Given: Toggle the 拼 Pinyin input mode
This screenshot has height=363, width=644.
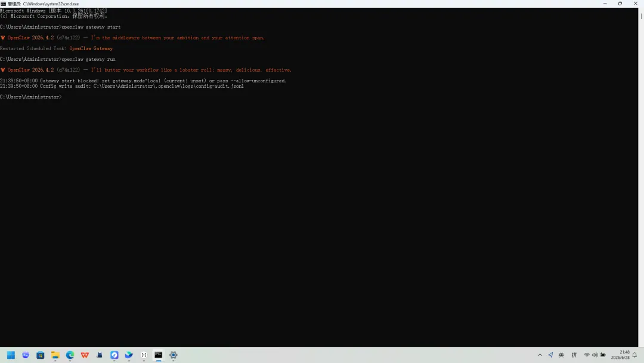Looking at the screenshot, I should coord(574,355).
